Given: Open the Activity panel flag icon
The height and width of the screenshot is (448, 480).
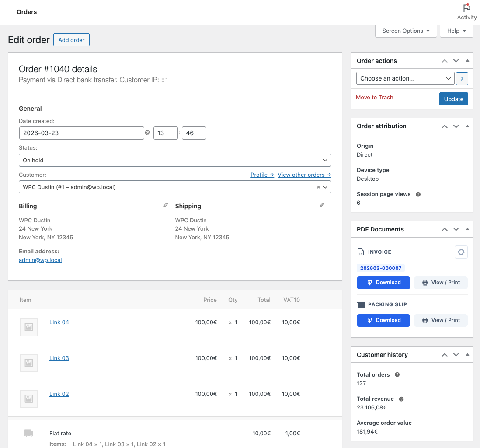Looking at the screenshot, I should click(x=466, y=8).
